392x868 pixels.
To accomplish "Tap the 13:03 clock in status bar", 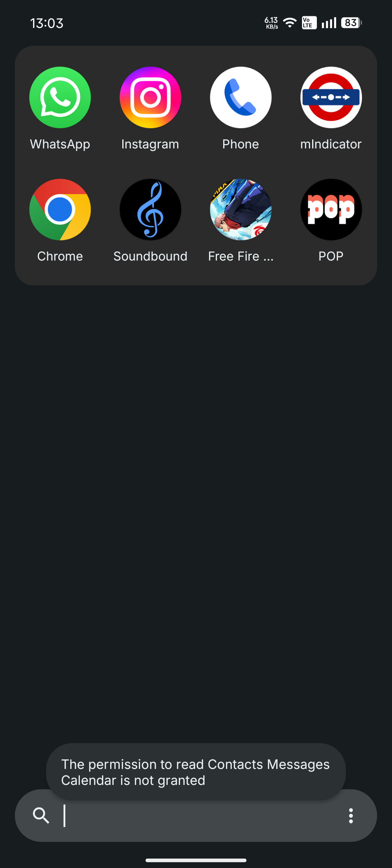I will pos(47,23).
